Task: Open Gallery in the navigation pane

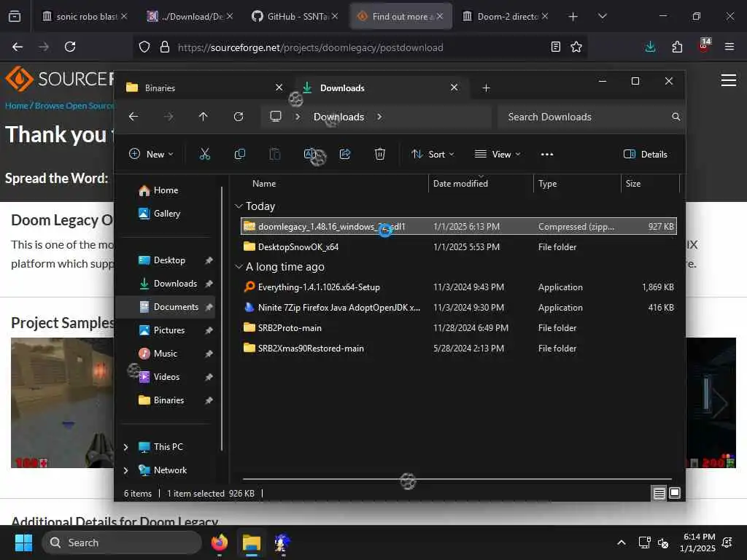Action: point(166,214)
